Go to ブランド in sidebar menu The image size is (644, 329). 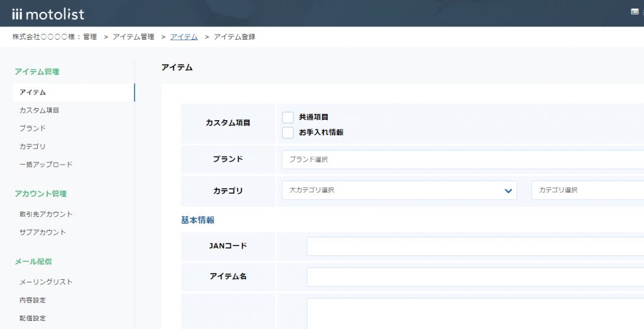[33, 128]
